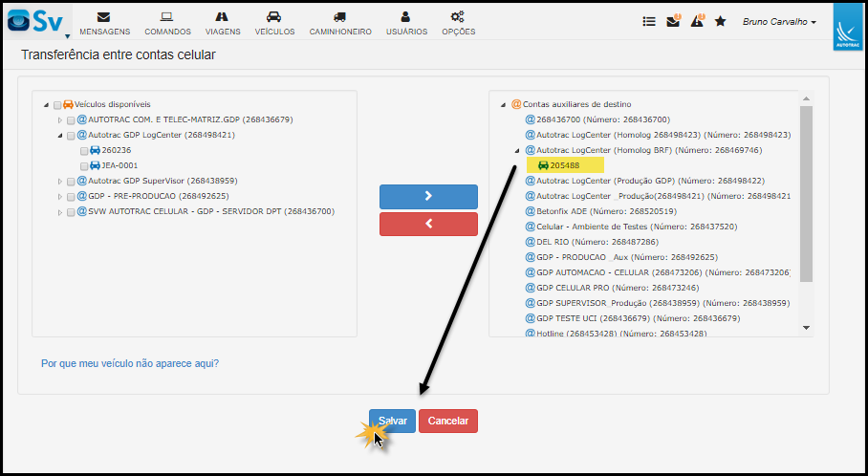Open Bruno Carvalho user dropdown

(779, 22)
